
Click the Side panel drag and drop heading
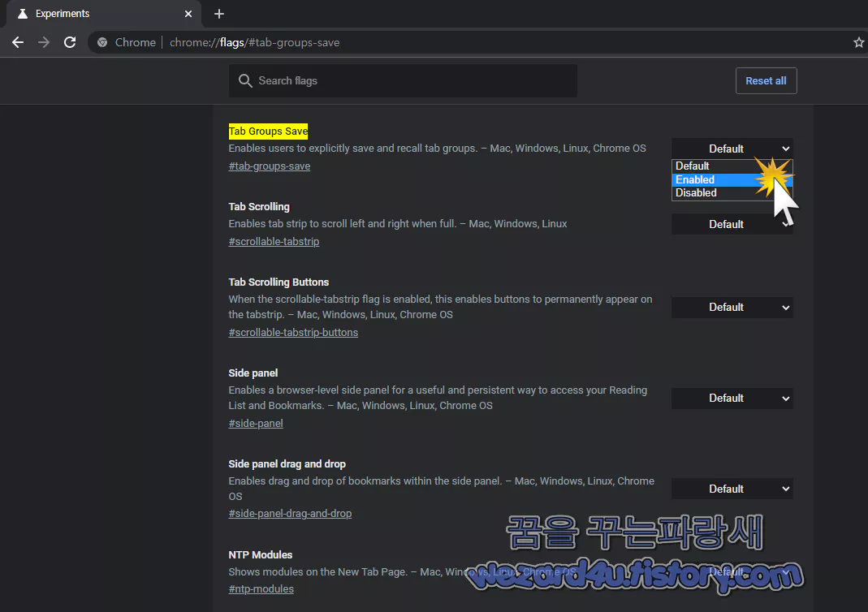pos(287,463)
